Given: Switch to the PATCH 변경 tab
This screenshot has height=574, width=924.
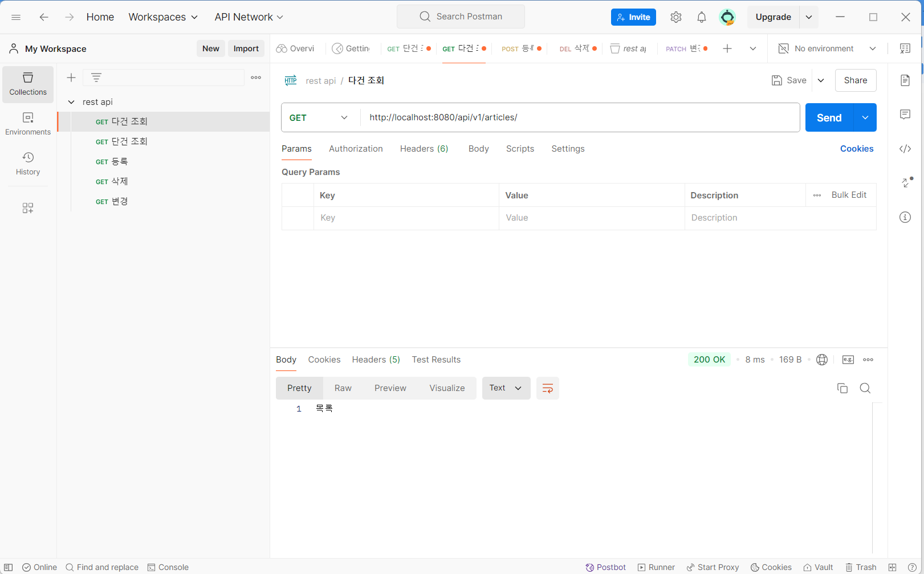Looking at the screenshot, I should coord(686,48).
